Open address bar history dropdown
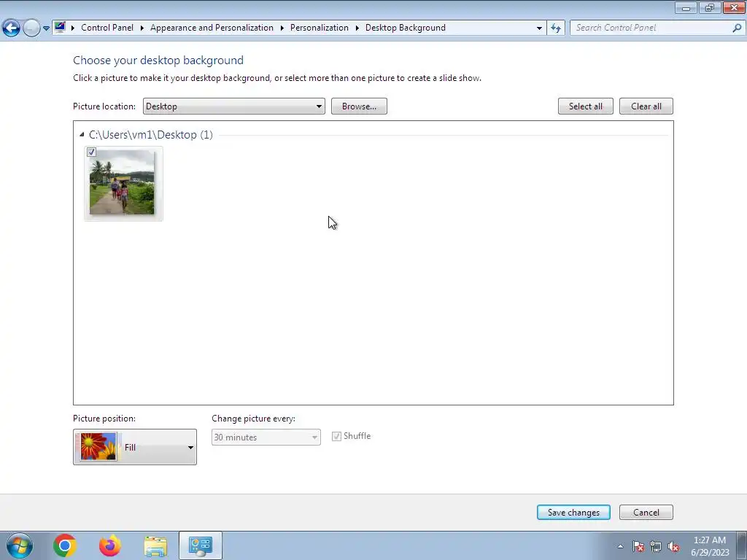Viewport: 747px width, 560px height. 539,28
